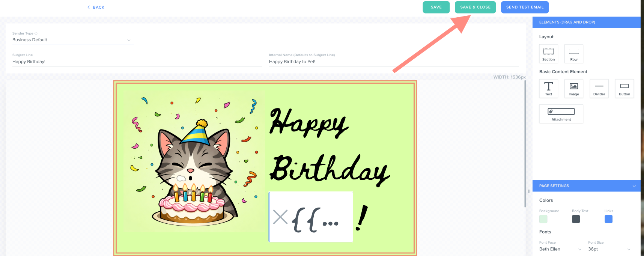Pick the Text content element
This screenshot has height=256, width=644.
coord(548,89)
